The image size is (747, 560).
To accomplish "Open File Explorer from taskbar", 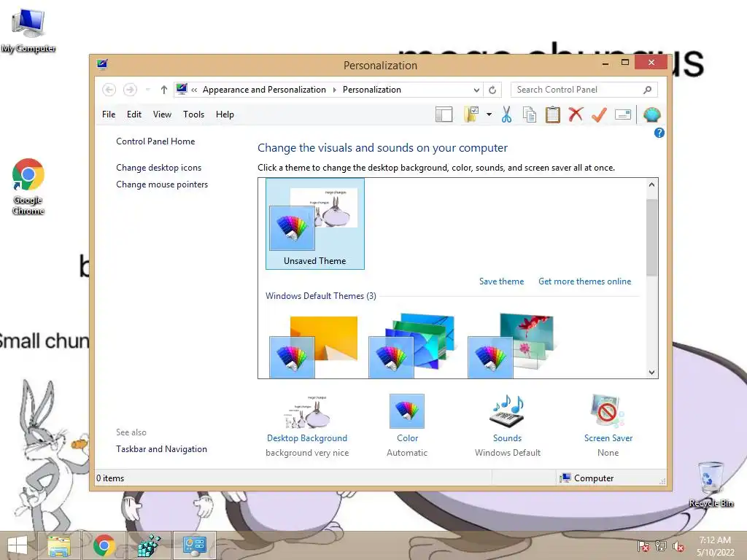I will click(59, 545).
